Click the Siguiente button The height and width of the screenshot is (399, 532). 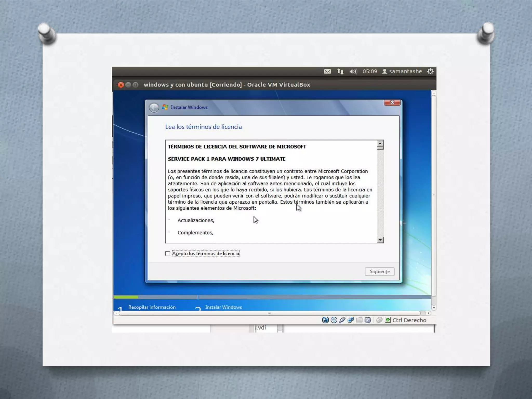tap(380, 271)
